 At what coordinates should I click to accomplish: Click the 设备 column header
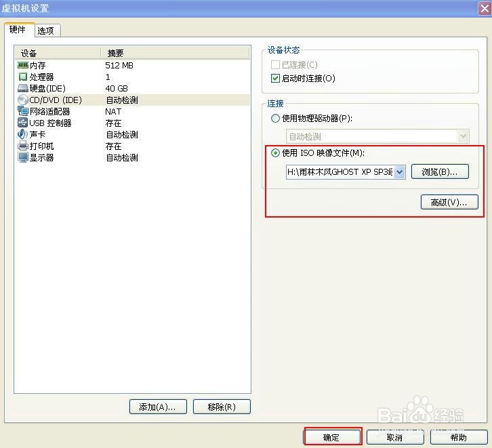click(58, 53)
